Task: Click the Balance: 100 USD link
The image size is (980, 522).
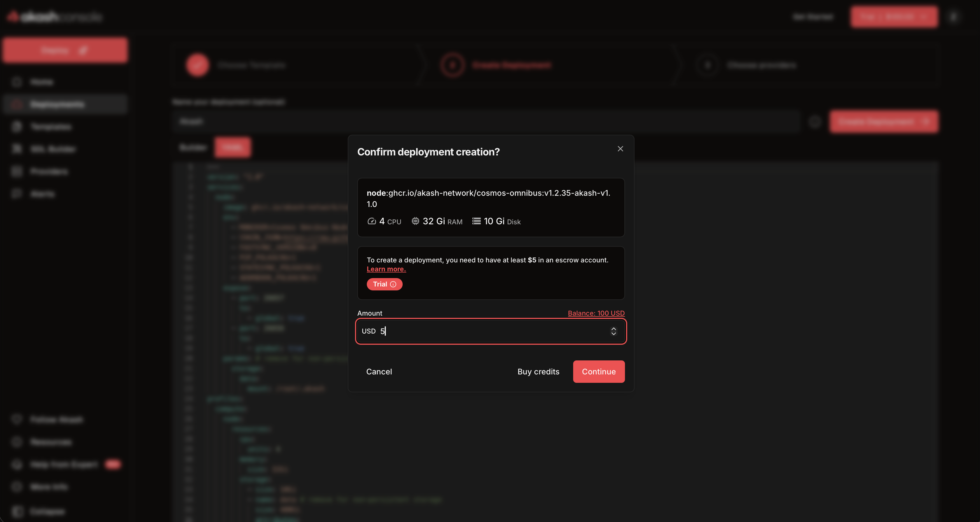Action: [596, 313]
